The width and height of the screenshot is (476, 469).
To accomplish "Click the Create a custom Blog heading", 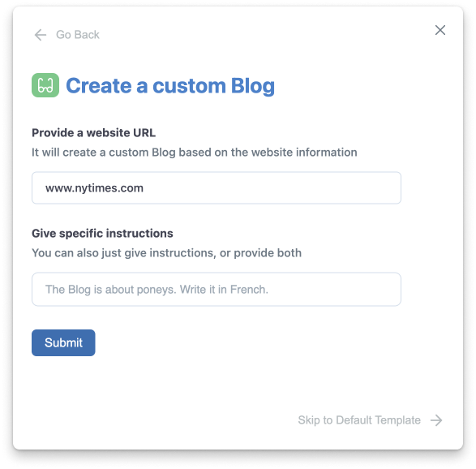I will [170, 86].
